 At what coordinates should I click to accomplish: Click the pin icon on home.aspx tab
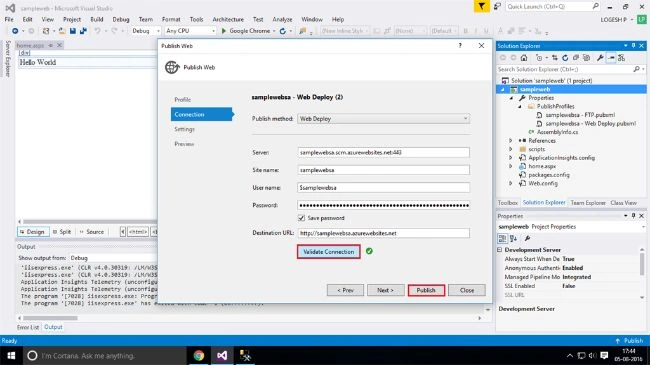51,45
